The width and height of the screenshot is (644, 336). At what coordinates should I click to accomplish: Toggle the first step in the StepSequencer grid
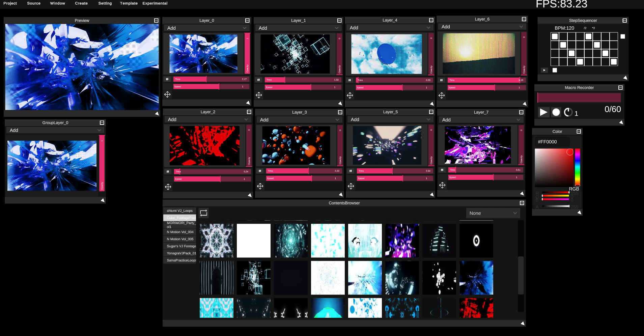(x=554, y=36)
